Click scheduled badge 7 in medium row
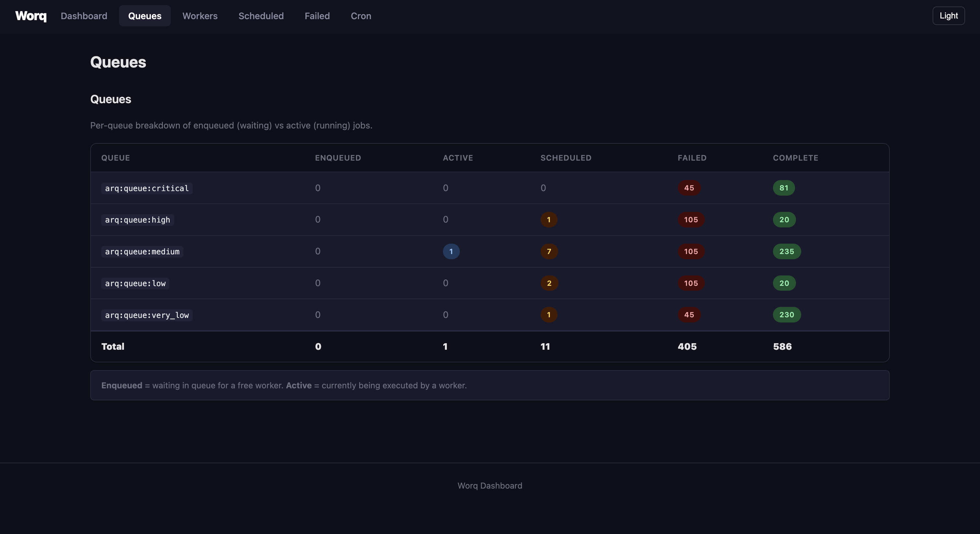980x534 pixels. coord(549,251)
